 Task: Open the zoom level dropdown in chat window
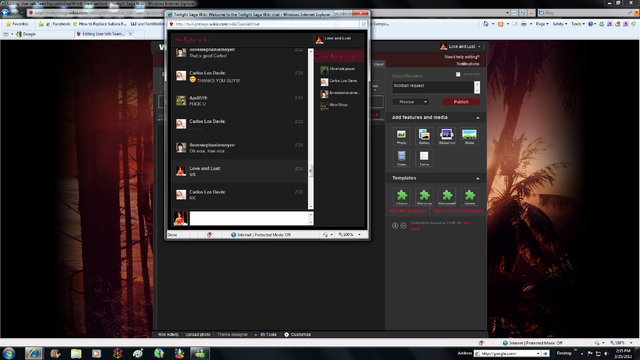point(359,235)
